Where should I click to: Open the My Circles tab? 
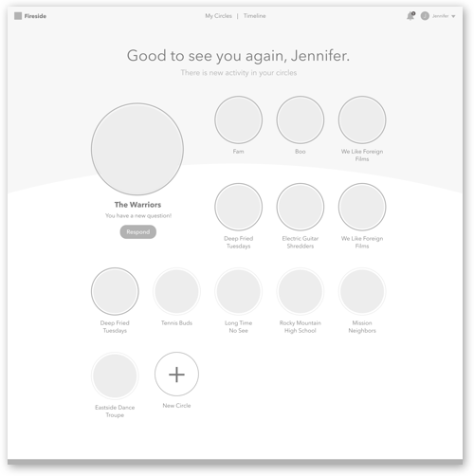[x=218, y=16]
